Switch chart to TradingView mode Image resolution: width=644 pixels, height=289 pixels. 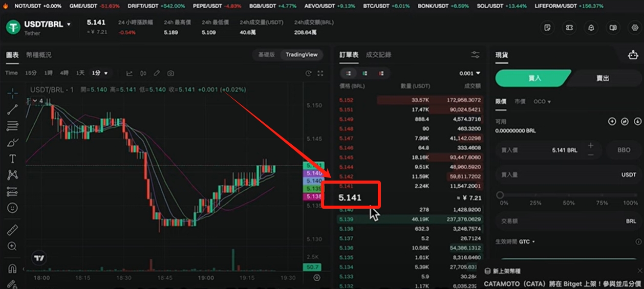coord(302,55)
